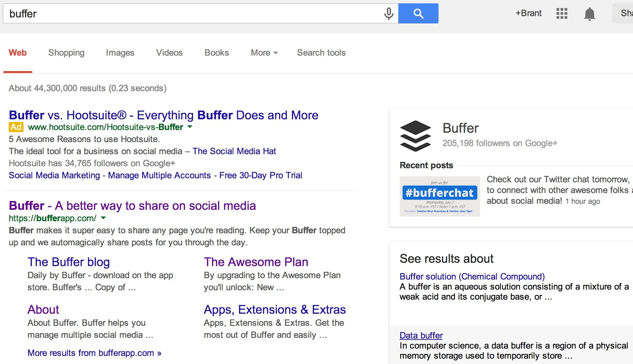Viewport: 633px width, 364px height.
Task: Open Buffer solution (Chemical Compound) link
Action: [472, 277]
